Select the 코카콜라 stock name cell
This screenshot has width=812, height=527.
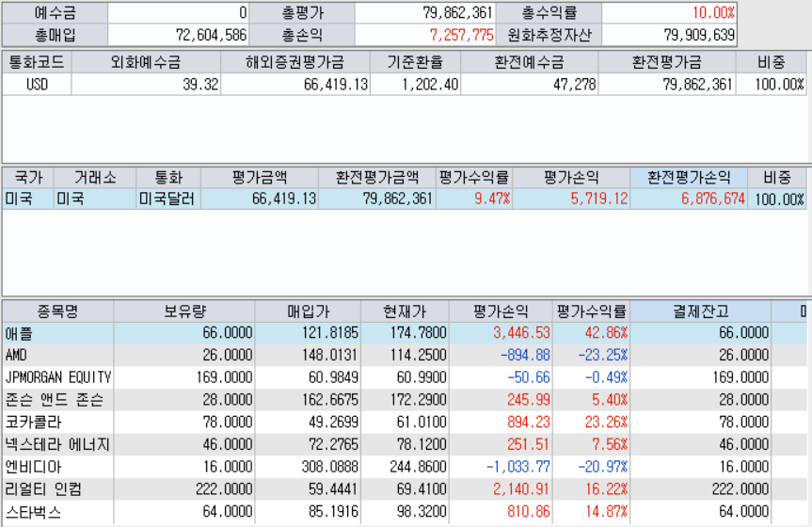coord(57,422)
